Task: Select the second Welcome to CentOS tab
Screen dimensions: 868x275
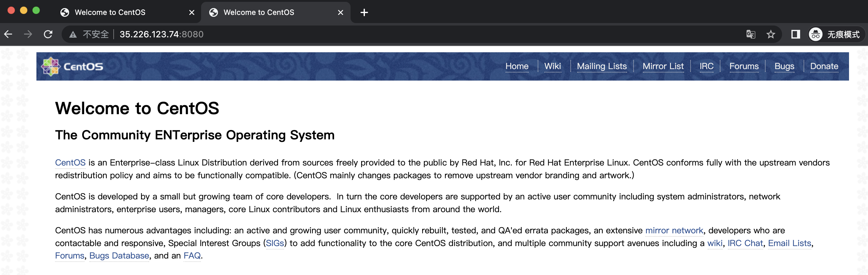Action: coord(276,12)
